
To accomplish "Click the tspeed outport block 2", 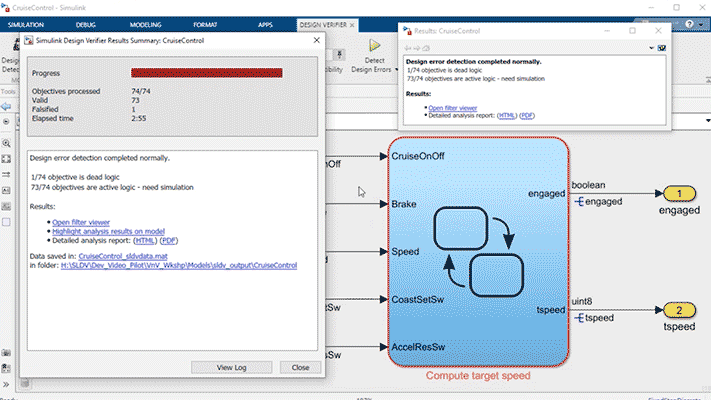I will click(x=679, y=309).
